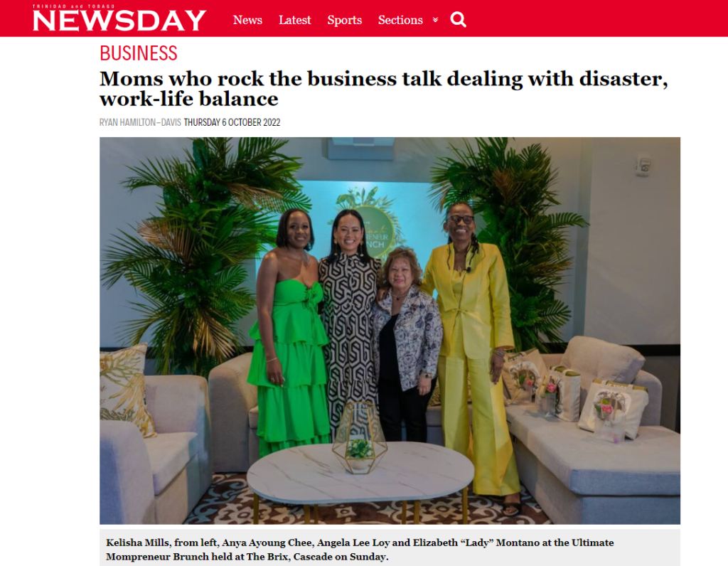The height and width of the screenshot is (566, 728).
Task: Click the wall thermostat in photo
Action: (643, 166)
